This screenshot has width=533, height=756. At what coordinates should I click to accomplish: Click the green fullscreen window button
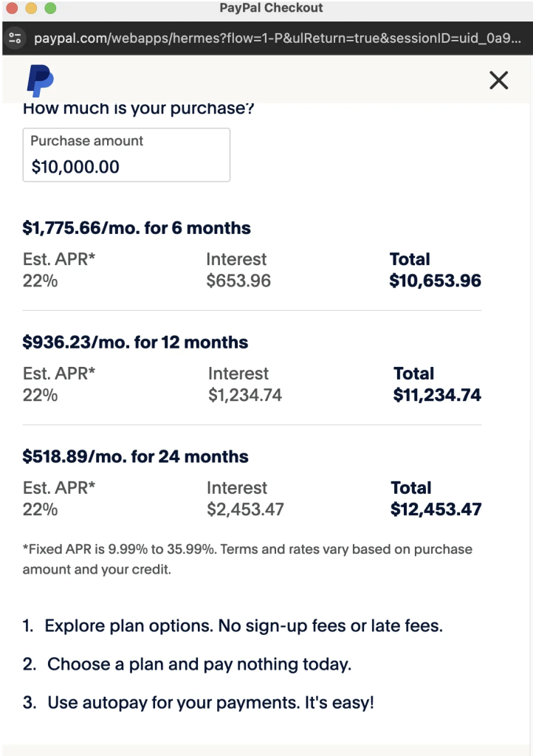click(x=50, y=7)
